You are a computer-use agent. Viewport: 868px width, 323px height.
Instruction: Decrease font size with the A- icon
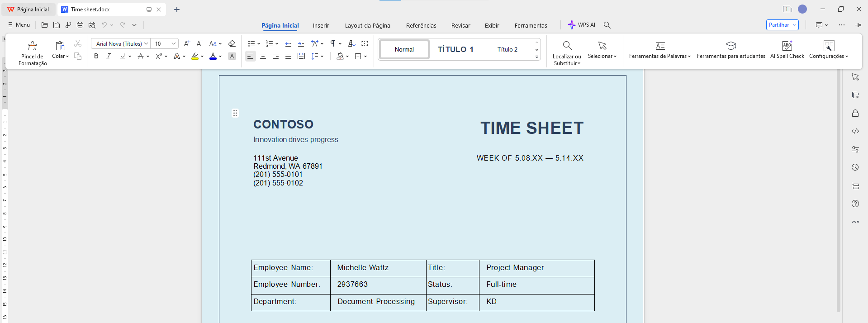tap(199, 43)
